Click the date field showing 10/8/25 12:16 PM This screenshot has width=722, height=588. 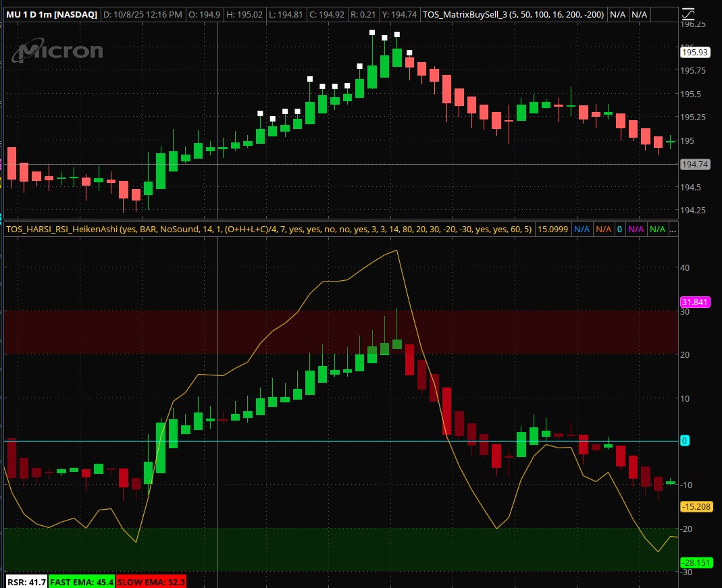[x=143, y=14]
